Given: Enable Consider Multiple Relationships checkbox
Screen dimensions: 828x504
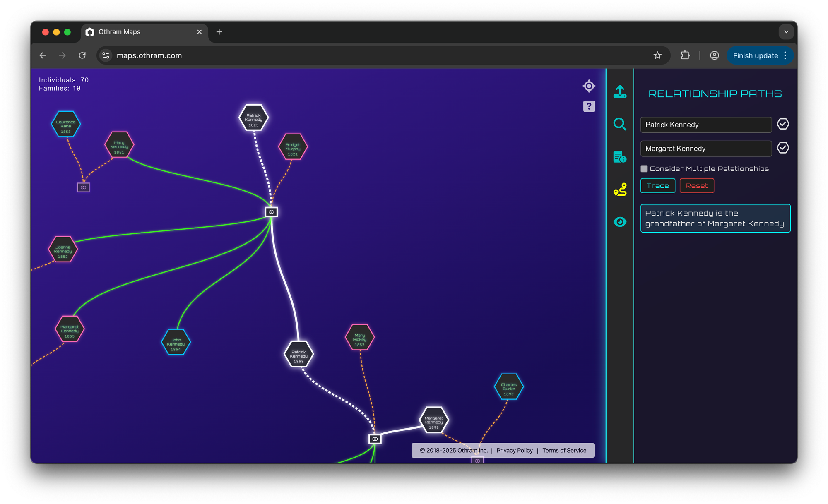Looking at the screenshot, I should coord(644,169).
